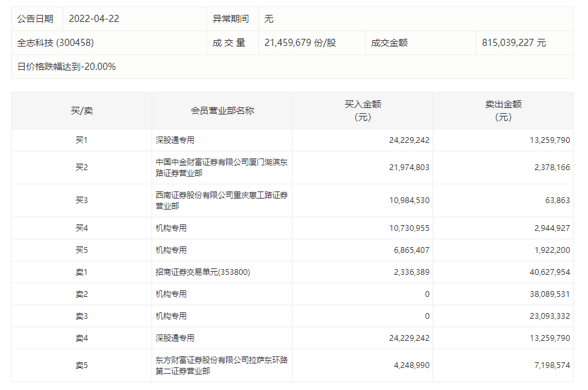
Task: Click the 成交量 value 21,459,679 份/股
Action: point(300,43)
